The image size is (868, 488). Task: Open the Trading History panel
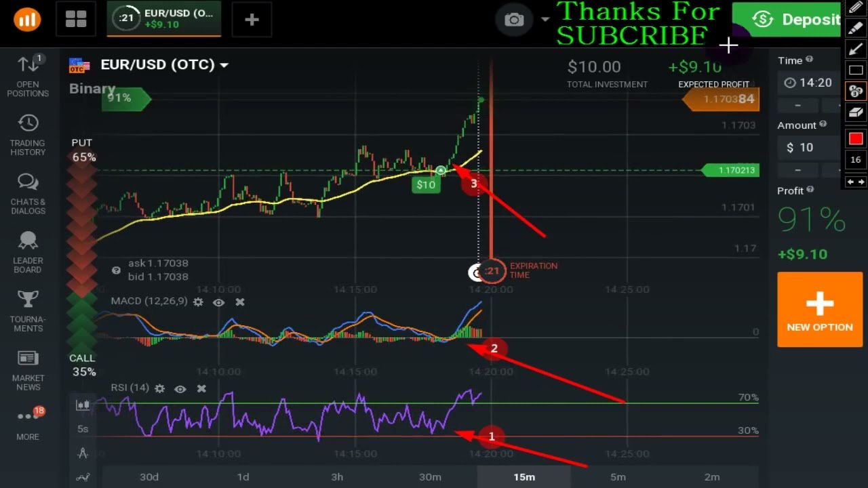coord(27,133)
